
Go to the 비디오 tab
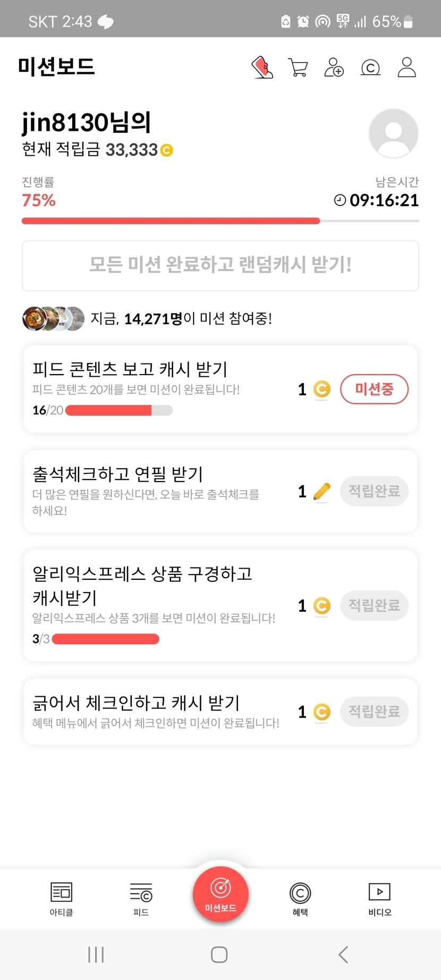click(x=379, y=899)
